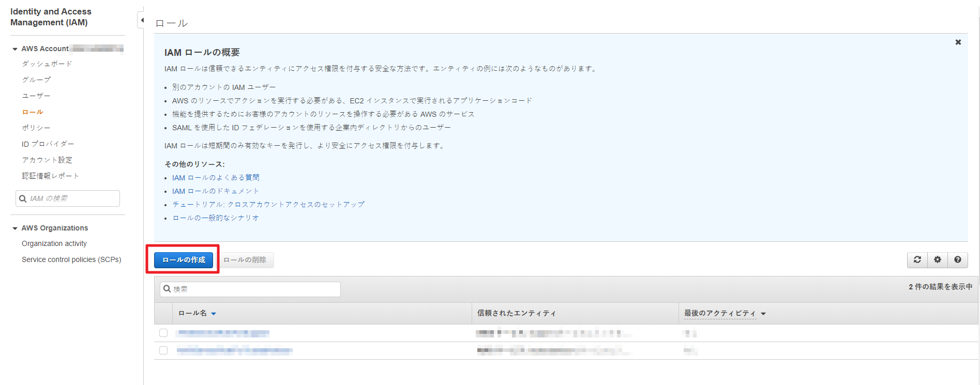Viewport: 980px width, 385px height.
Task: Click the ロールの作成 button
Action: tap(184, 260)
